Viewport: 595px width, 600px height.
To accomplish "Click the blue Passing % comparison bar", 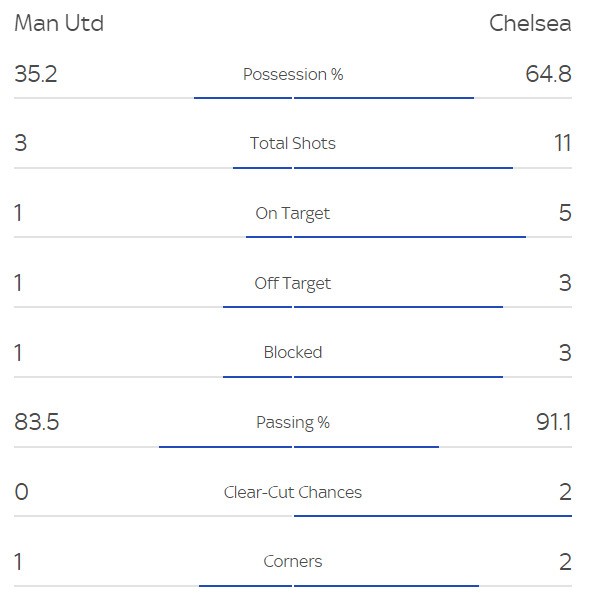I will pos(299,447).
